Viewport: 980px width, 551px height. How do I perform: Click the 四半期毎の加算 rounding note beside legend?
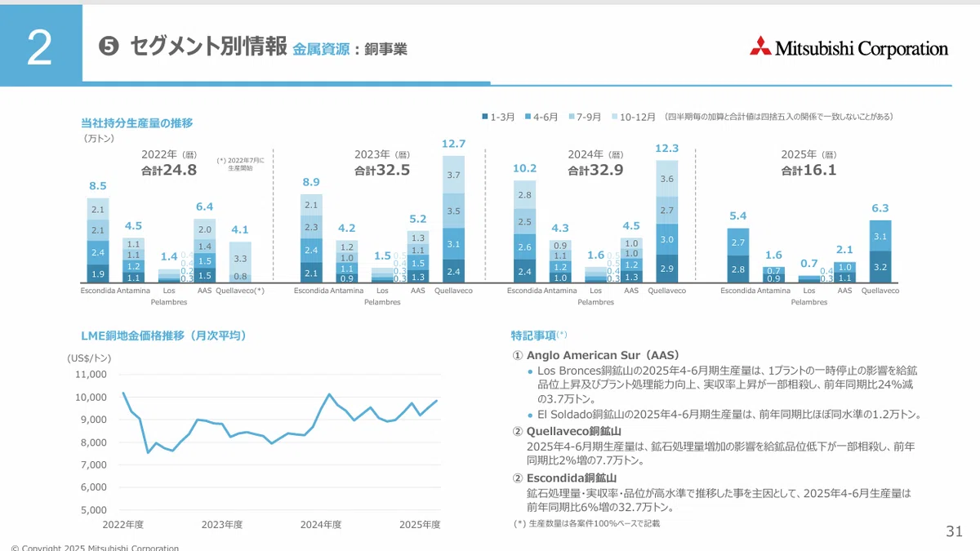click(778, 117)
